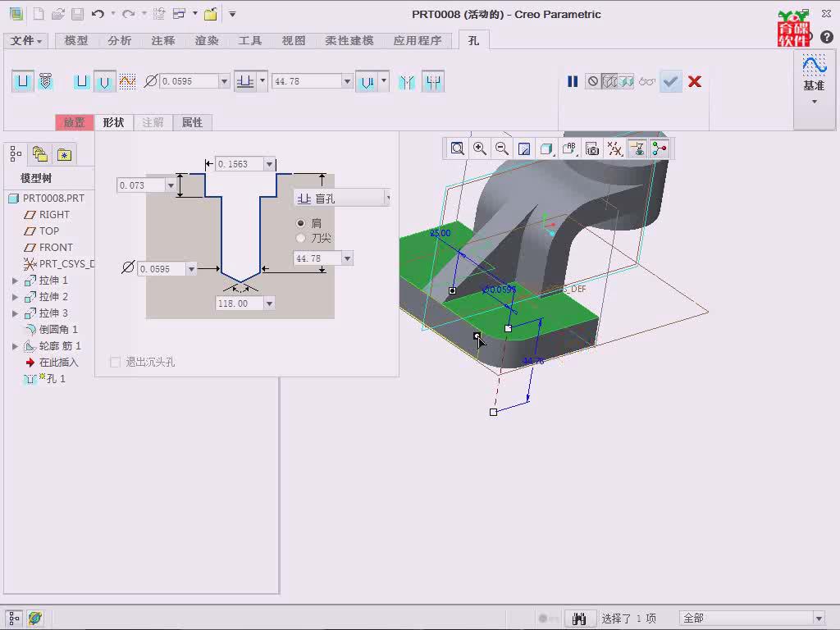Open the saved orientations icon
840x630 pixels.
point(569,148)
